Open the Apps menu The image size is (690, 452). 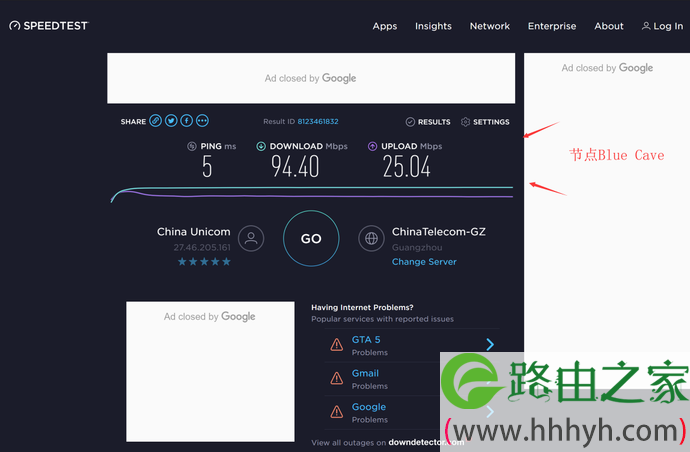pyautogui.click(x=385, y=26)
